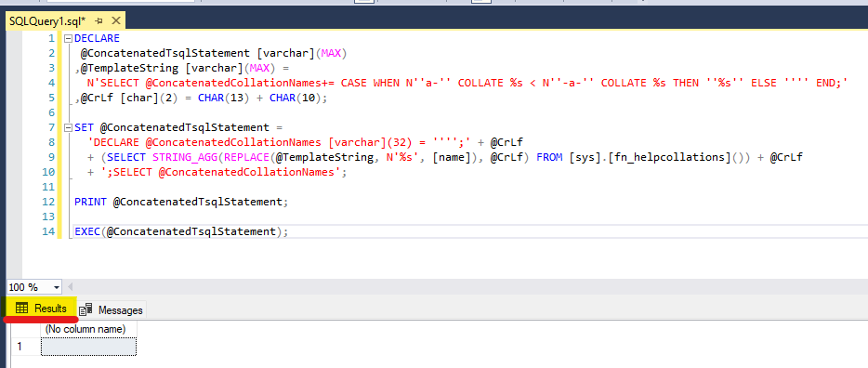Click the MAX keyword on line 2
The height and width of the screenshot is (368, 868).
click(x=332, y=53)
